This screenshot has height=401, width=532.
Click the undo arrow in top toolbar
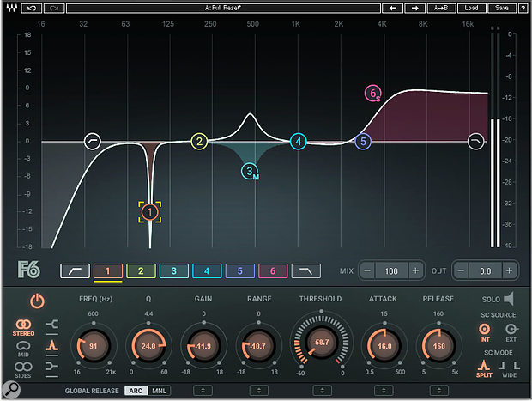tap(32, 9)
